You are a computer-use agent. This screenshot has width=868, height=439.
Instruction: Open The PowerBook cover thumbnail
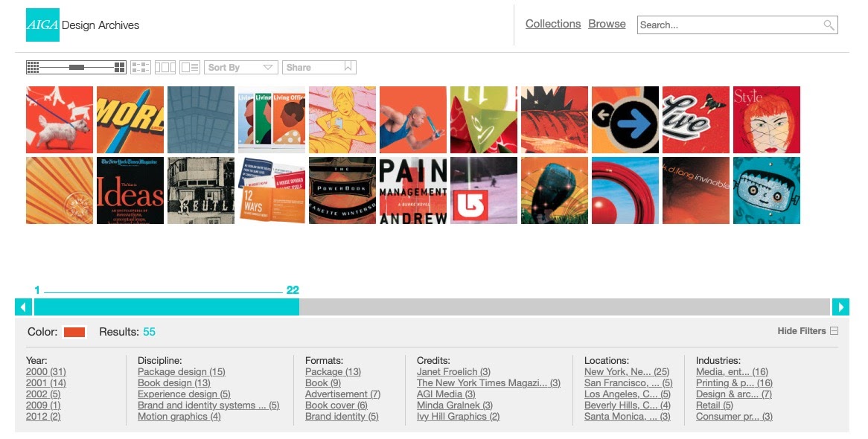tap(342, 190)
